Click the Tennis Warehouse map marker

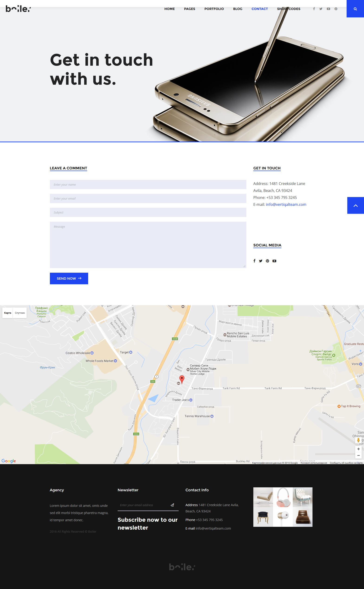click(x=212, y=416)
